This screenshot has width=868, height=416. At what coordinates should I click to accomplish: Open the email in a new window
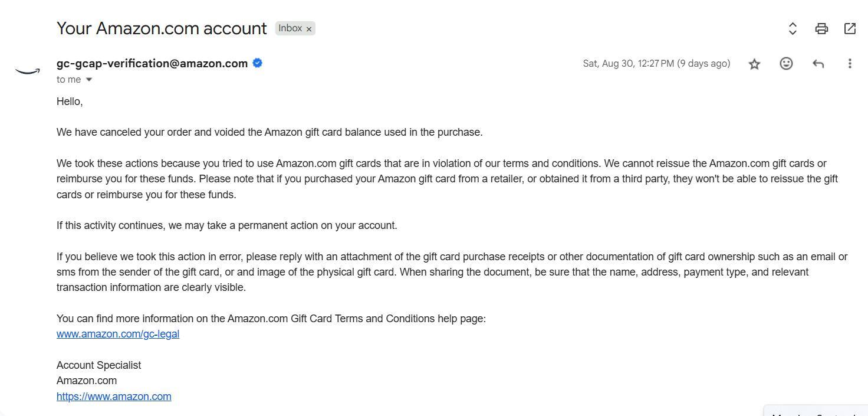point(850,28)
